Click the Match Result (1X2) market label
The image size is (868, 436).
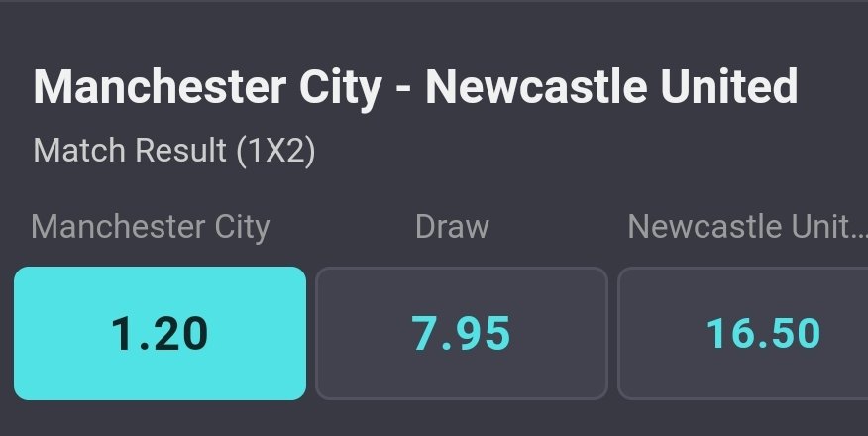173,152
